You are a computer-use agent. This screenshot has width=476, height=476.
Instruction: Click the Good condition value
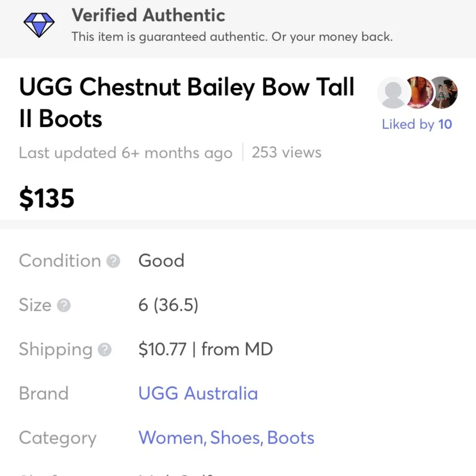[161, 261]
